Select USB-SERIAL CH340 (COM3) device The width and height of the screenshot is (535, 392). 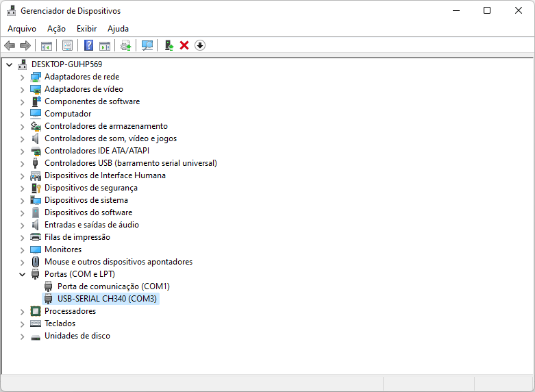tap(107, 298)
